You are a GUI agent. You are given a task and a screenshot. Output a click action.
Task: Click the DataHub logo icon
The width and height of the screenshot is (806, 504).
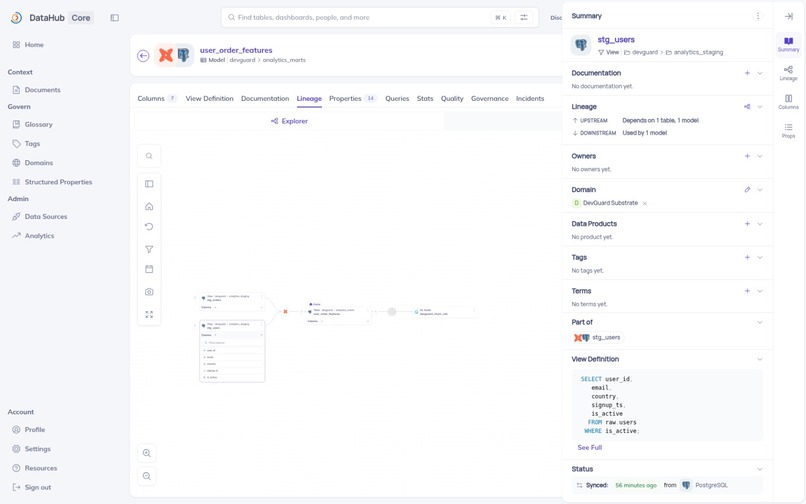coord(16,17)
